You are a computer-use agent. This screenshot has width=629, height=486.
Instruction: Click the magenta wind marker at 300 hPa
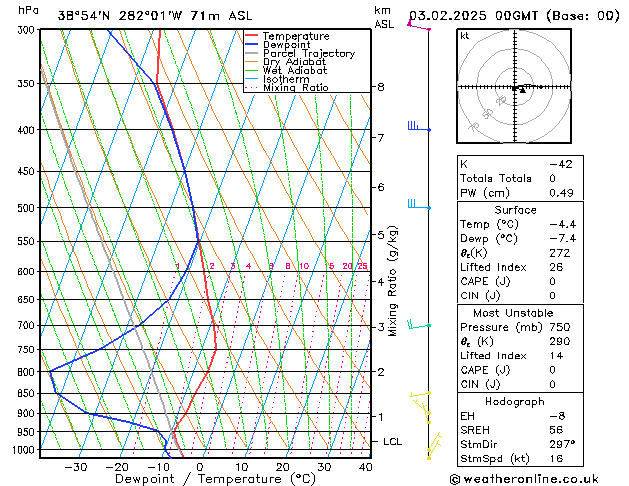418,26
